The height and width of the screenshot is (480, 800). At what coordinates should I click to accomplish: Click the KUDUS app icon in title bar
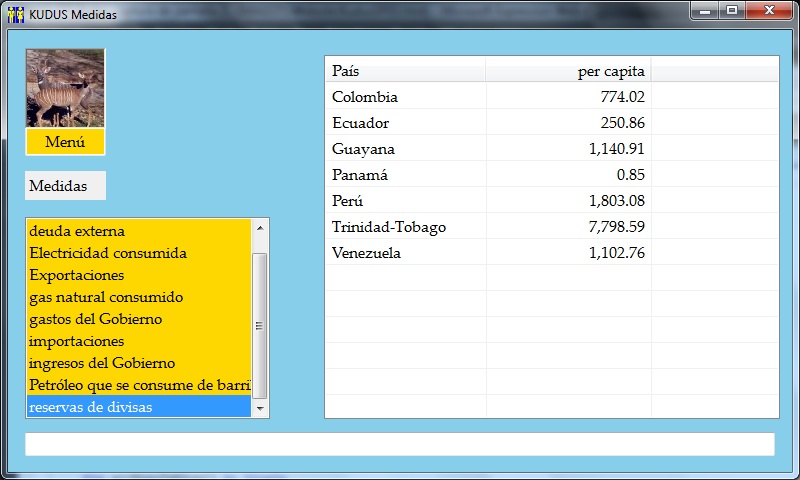[x=15, y=14]
